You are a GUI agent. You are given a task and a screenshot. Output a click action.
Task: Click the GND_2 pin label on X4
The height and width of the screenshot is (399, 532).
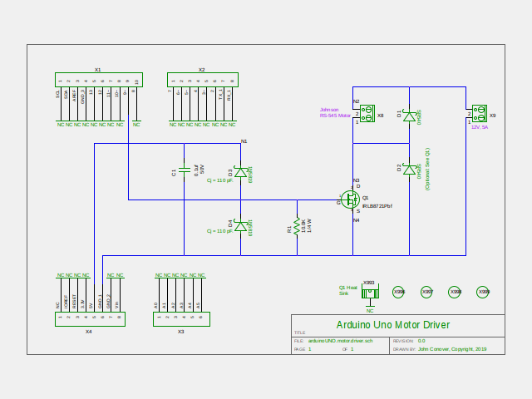click(x=108, y=302)
